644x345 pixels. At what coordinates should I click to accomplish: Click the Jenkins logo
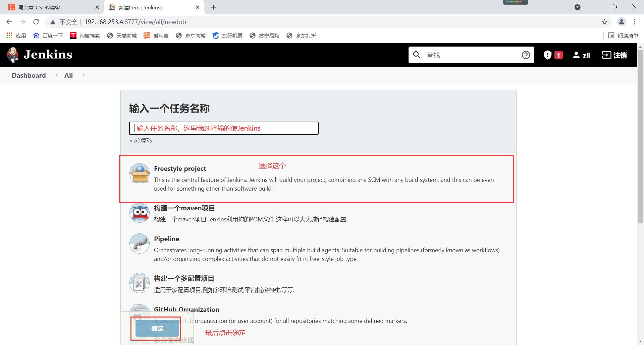click(x=39, y=55)
